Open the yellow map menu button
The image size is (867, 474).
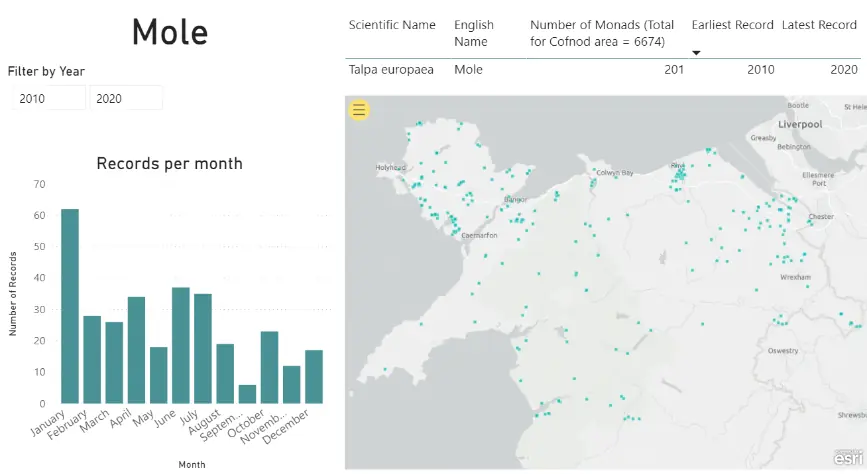coord(359,110)
